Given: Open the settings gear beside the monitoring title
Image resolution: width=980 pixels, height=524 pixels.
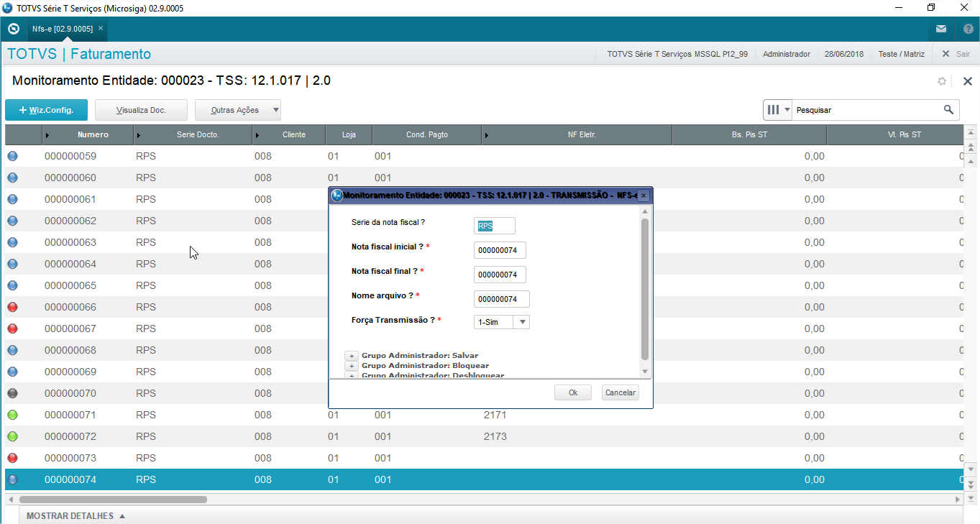Looking at the screenshot, I should (x=942, y=81).
